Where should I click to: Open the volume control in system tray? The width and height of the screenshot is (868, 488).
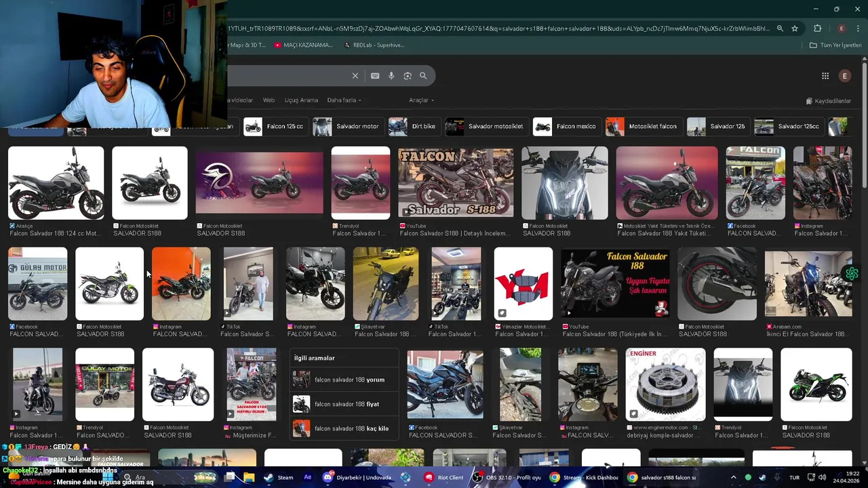(823, 477)
